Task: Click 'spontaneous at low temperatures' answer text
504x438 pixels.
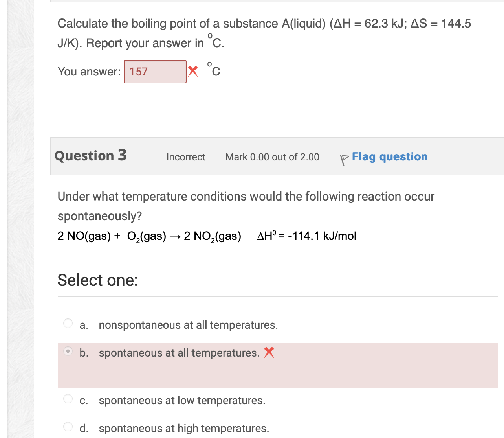Action: click(182, 400)
